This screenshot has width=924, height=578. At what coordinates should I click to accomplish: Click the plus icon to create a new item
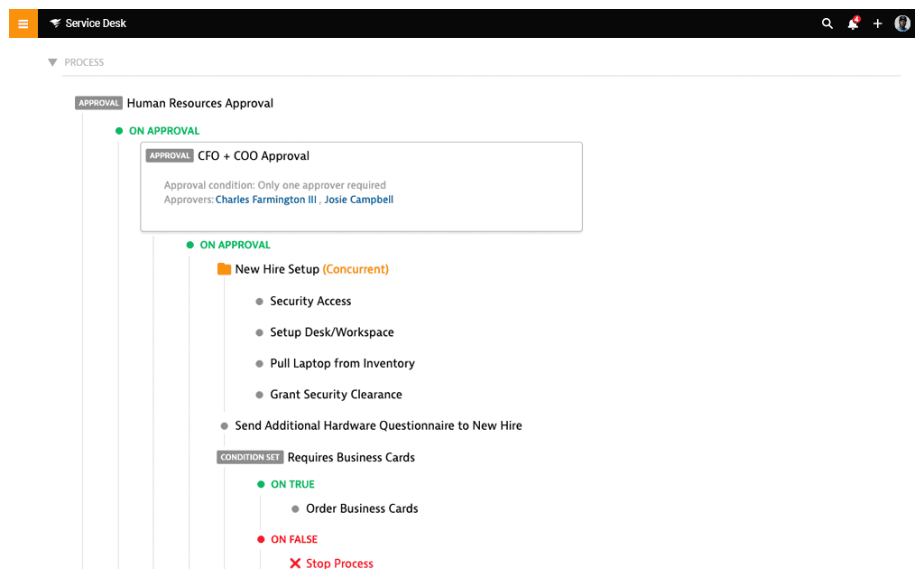point(877,23)
